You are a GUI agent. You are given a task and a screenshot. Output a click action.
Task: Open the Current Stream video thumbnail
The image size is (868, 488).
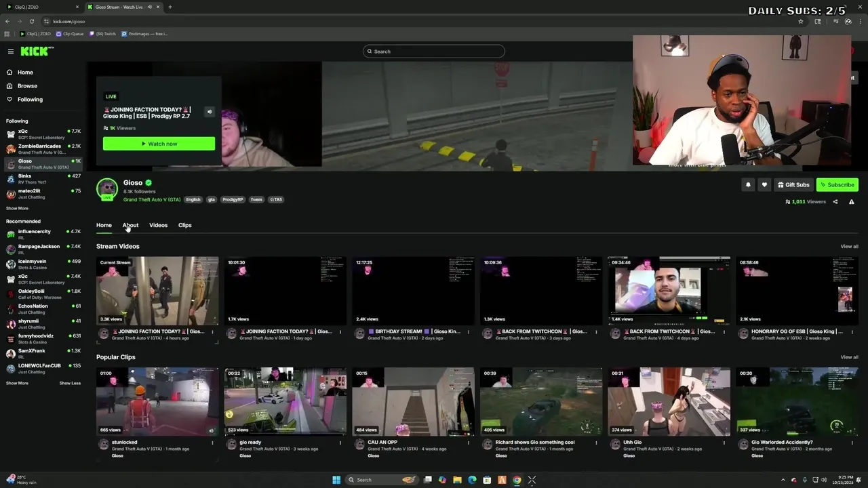[x=157, y=291]
